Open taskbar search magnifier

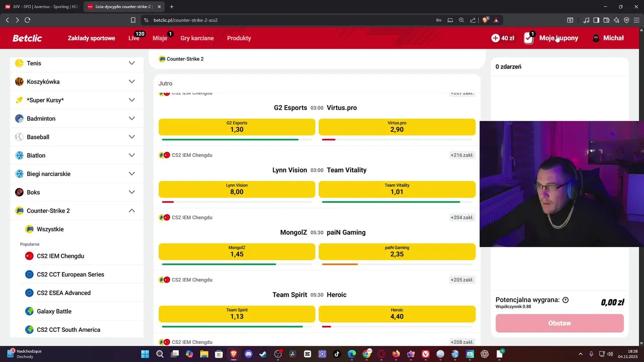point(160,354)
